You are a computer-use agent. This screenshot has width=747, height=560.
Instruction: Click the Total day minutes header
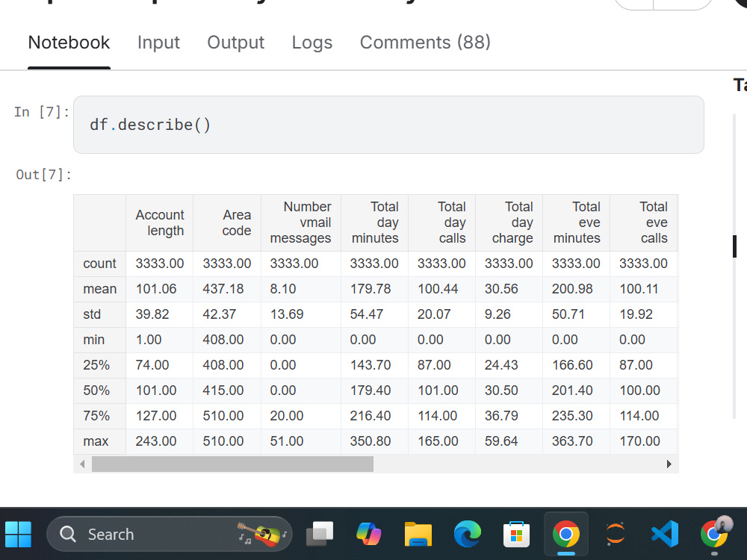375,223
